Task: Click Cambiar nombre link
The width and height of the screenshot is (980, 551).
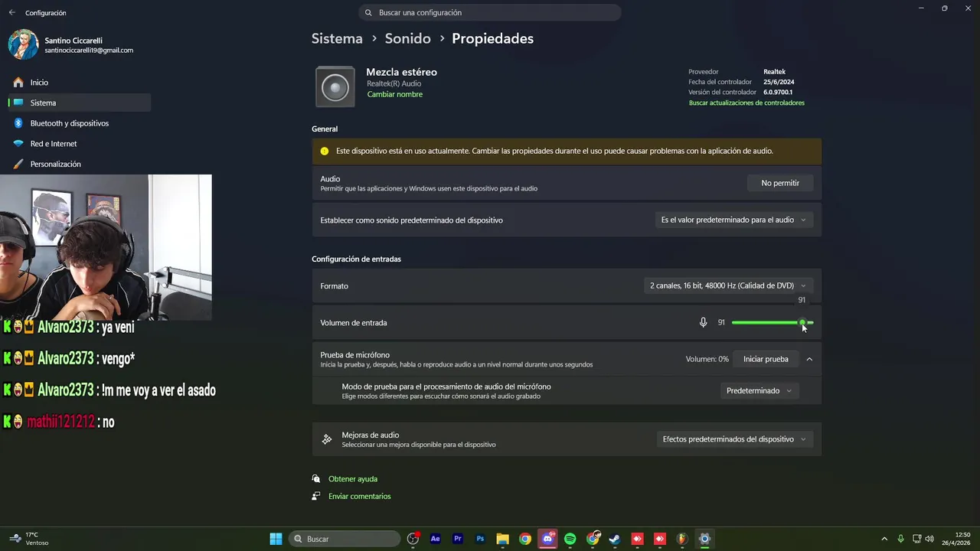Action: tap(395, 94)
